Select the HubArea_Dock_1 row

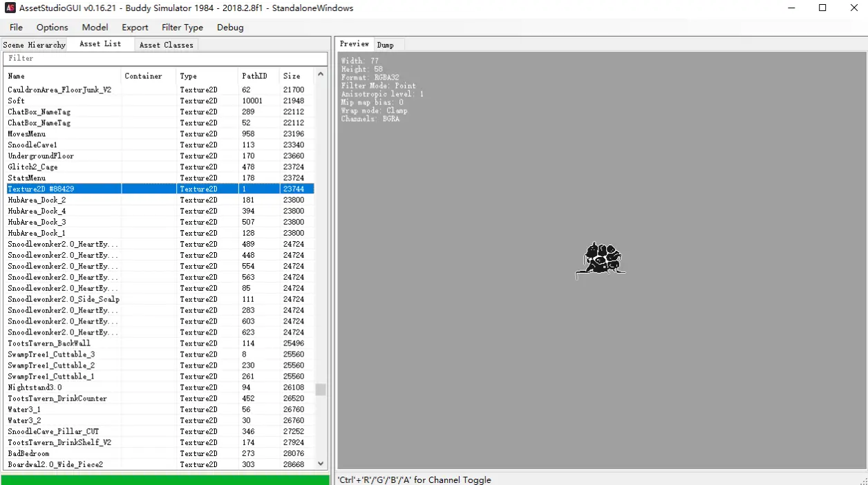159,233
